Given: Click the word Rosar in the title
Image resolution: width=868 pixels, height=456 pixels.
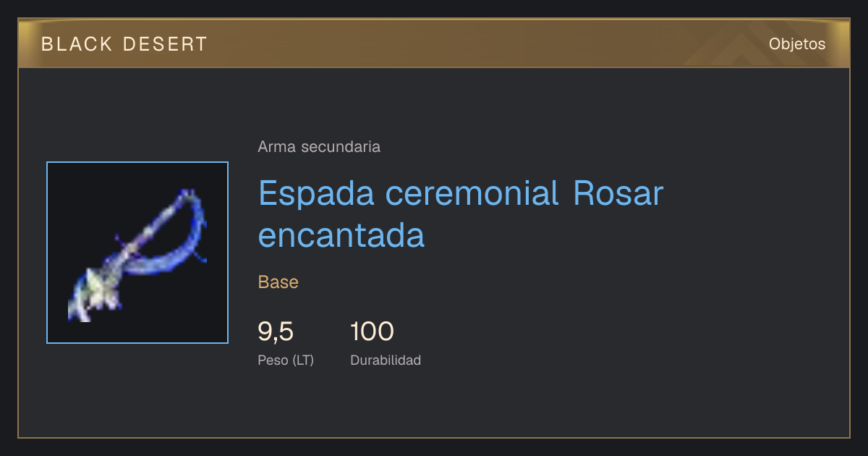Looking at the screenshot, I should (618, 193).
